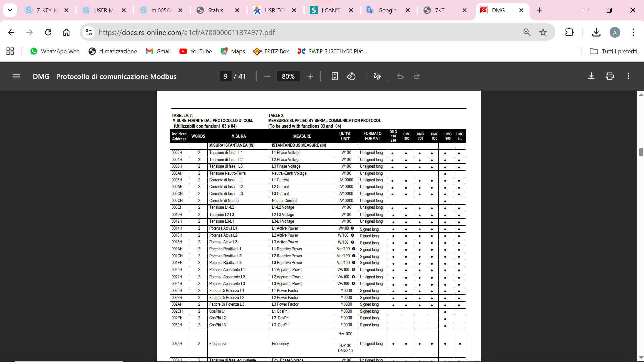Toggle the PDF sidebar menu icon
The image size is (644, 362).
(x=16, y=76)
